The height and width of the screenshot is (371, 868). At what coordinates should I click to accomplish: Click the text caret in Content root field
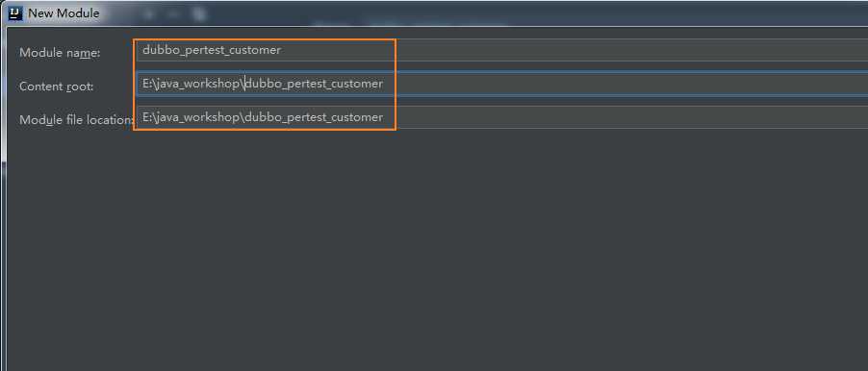pos(245,84)
